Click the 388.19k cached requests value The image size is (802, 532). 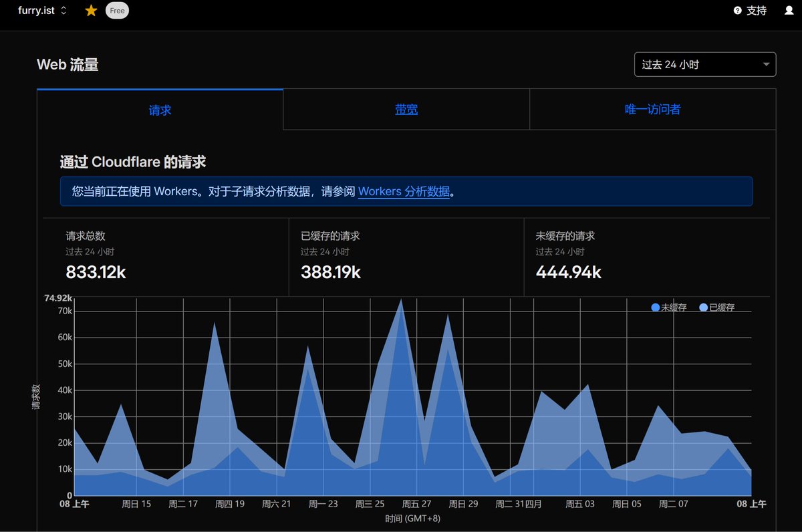click(331, 272)
